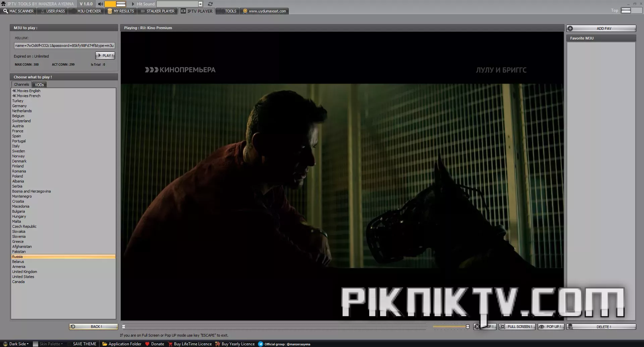
Task: Click the BACK ! button
Action: tap(94, 327)
